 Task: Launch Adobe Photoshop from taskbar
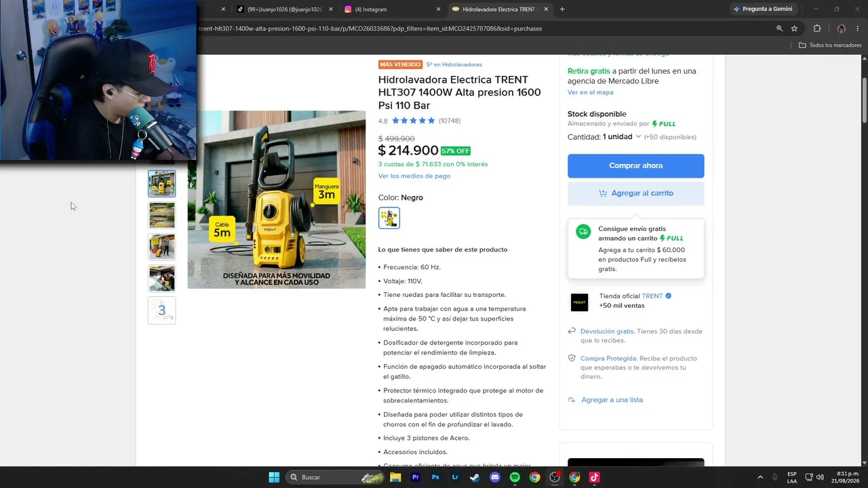(435, 477)
